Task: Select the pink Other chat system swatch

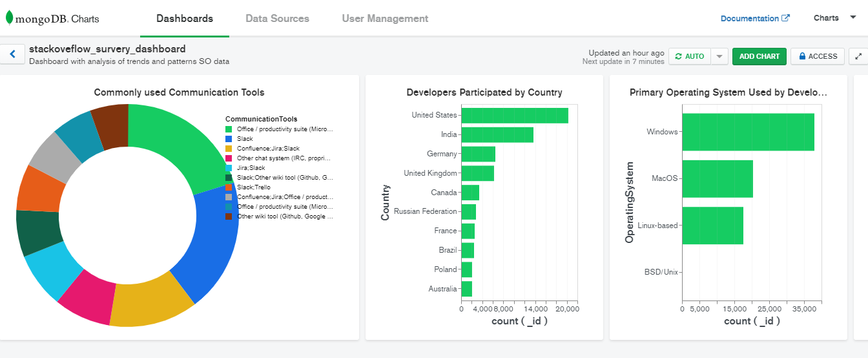Action: click(229, 158)
